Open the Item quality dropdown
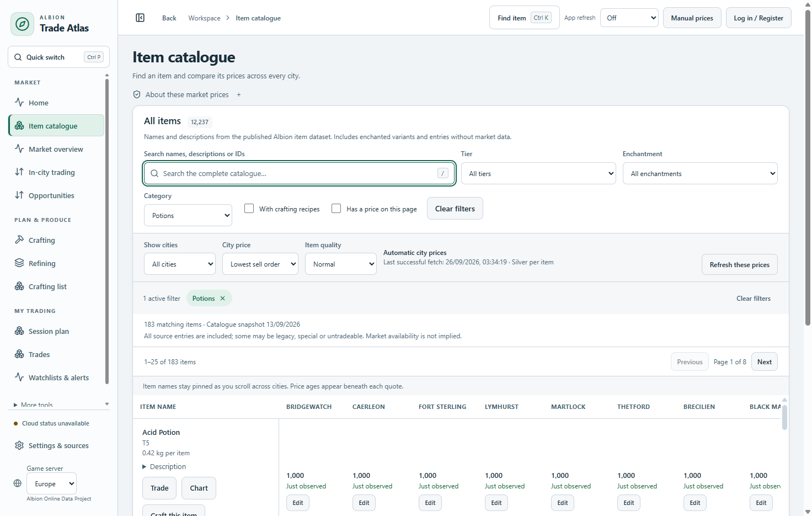This screenshot has height=516, width=812. click(341, 264)
